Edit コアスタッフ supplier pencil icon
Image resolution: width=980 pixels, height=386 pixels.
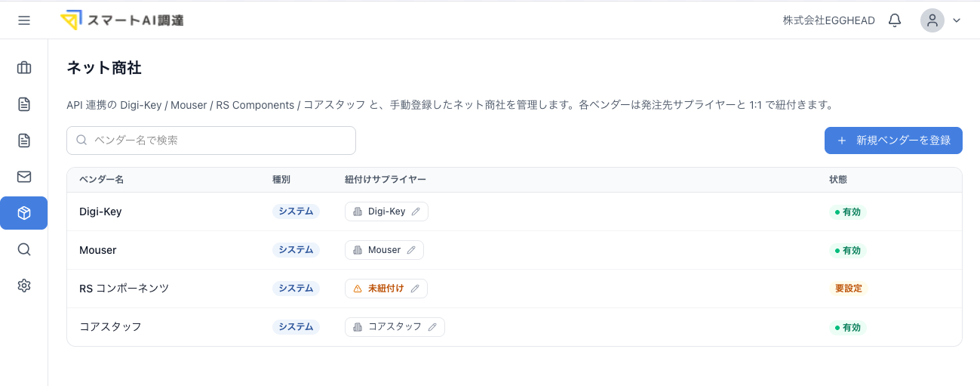pyautogui.click(x=432, y=327)
